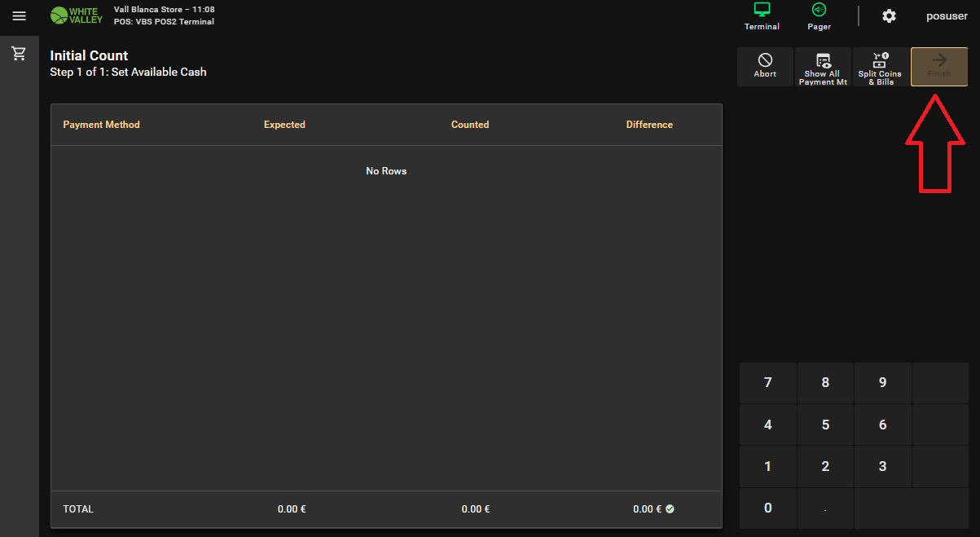
Task: Tap keypad digit 3
Action: [x=882, y=467]
